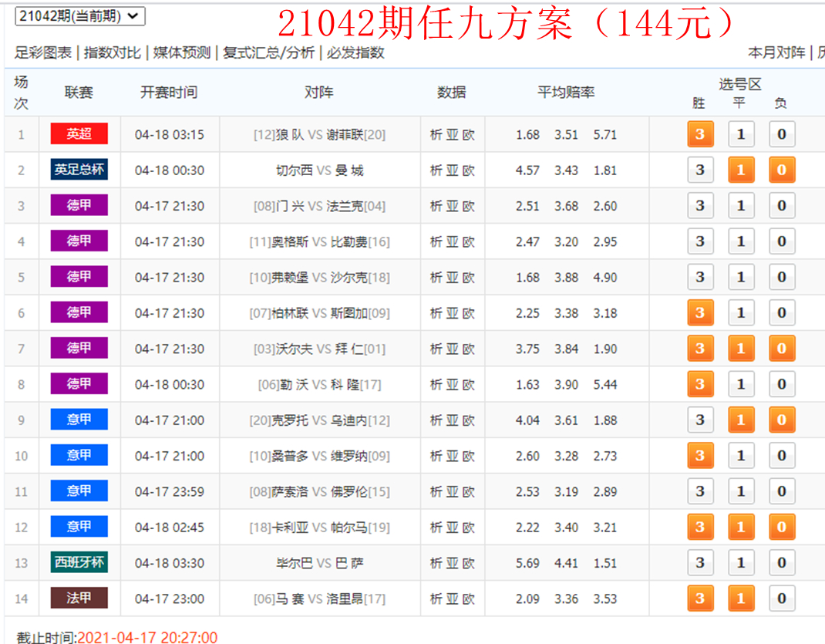This screenshot has height=644, width=825.
Task: Toggle draw (1) for match 1 狼队
Action: click(741, 134)
